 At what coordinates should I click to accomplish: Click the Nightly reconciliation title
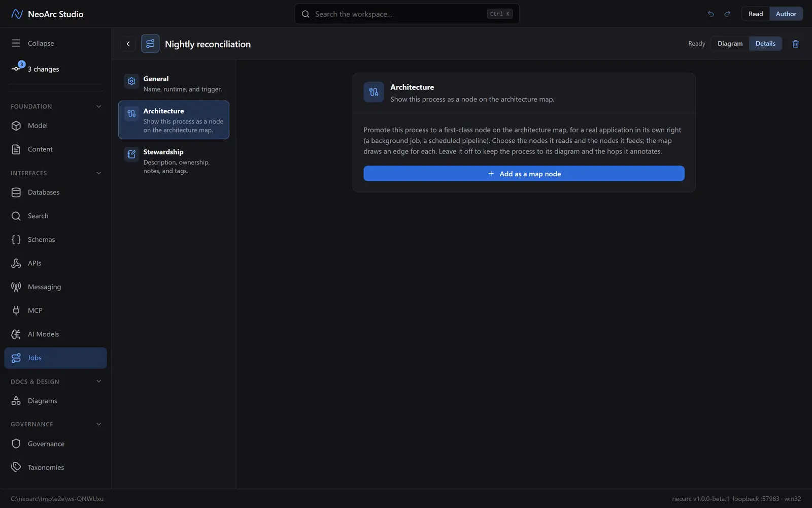208,44
